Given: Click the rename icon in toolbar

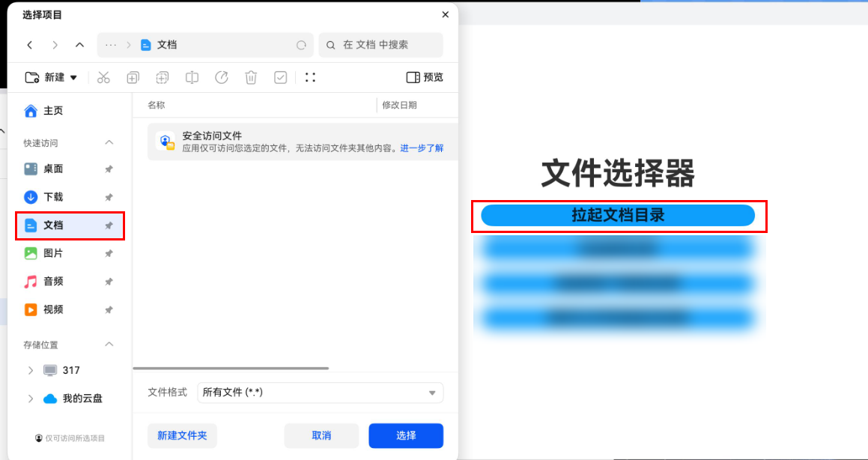Looking at the screenshot, I should coord(192,77).
